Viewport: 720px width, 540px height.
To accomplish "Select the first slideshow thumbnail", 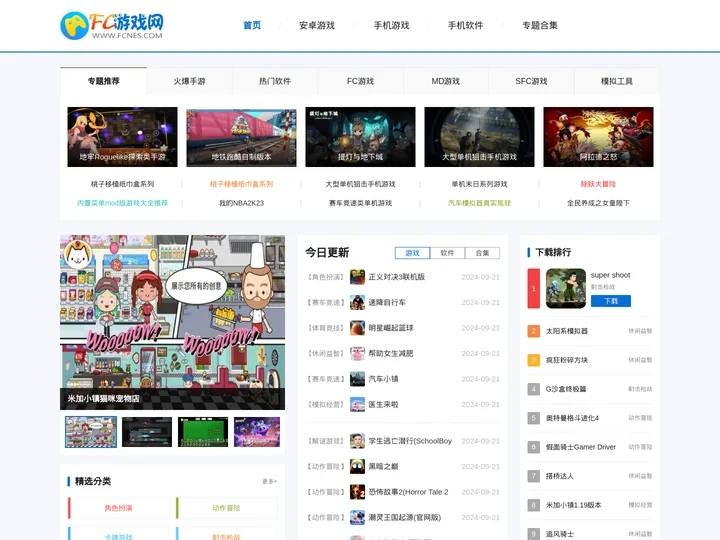I will (91, 432).
